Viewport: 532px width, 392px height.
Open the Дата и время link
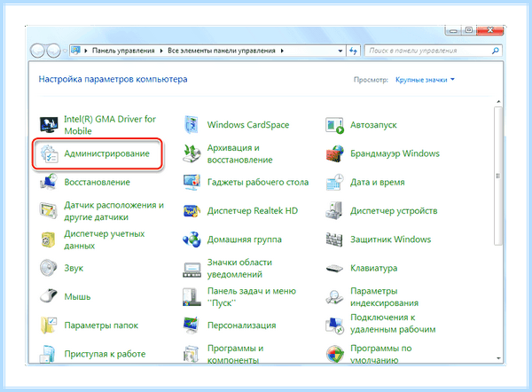tap(378, 183)
